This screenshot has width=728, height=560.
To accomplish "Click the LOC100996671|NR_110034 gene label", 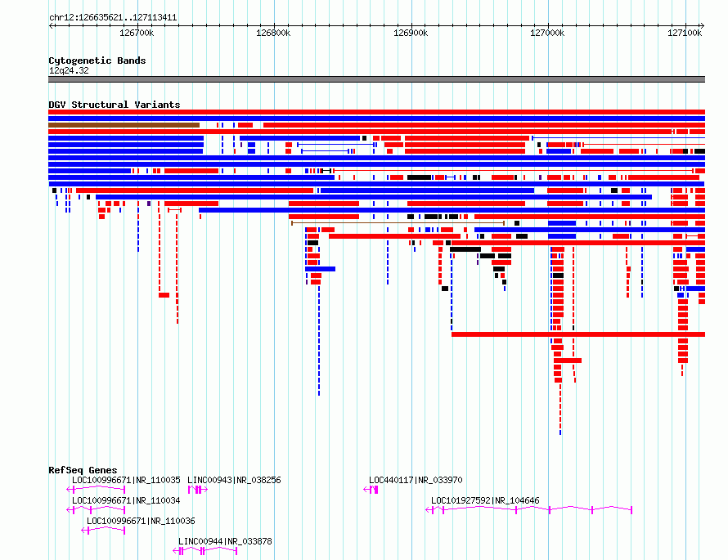I will pyautogui.click(x=126, y=500).
